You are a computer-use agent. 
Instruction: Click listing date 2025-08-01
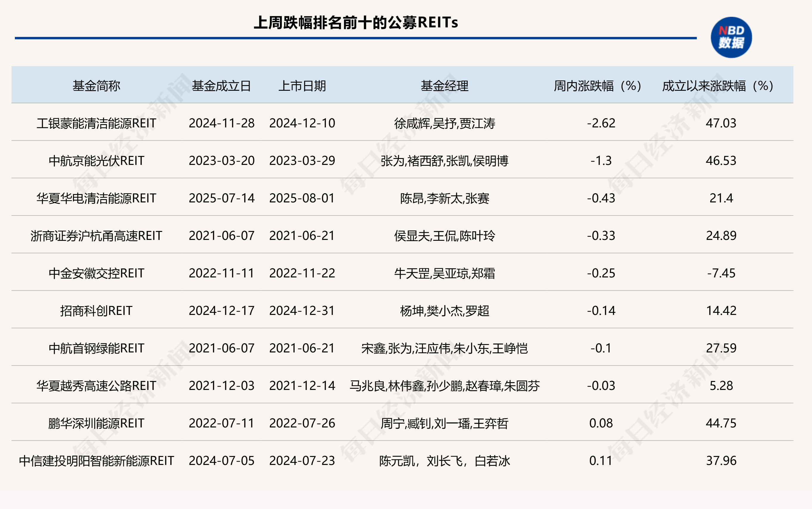click(302, 198)
